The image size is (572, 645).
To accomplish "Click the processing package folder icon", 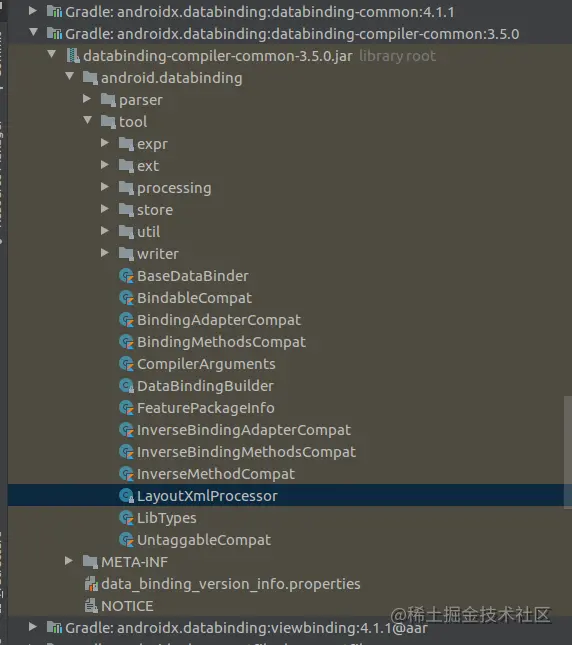I will click(x=126, y=188).
